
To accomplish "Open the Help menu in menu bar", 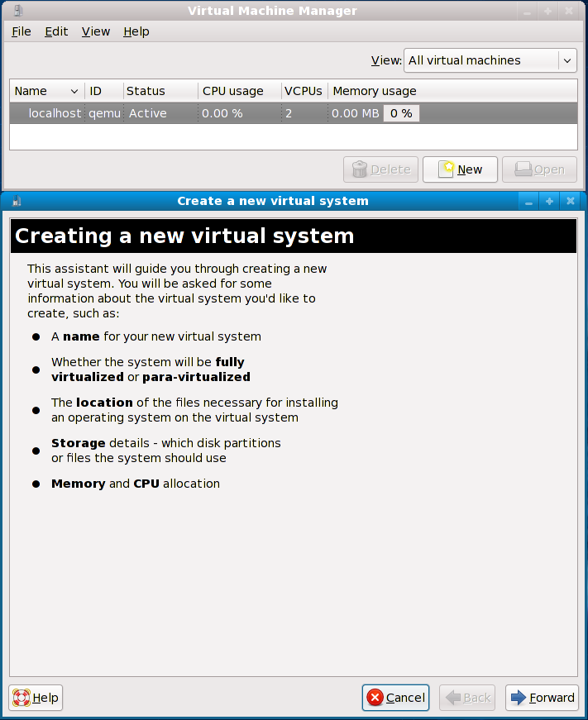I will pyautogui.click(x=136, y=31).
